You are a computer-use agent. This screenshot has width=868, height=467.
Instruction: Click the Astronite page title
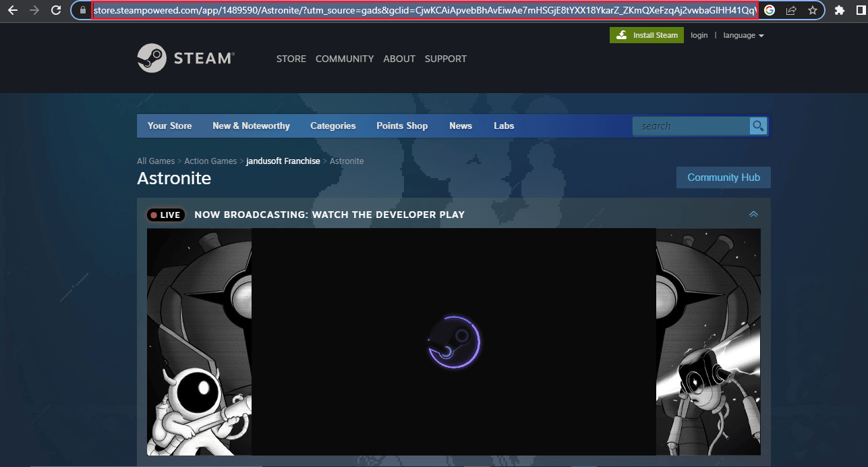click(174, 178)
